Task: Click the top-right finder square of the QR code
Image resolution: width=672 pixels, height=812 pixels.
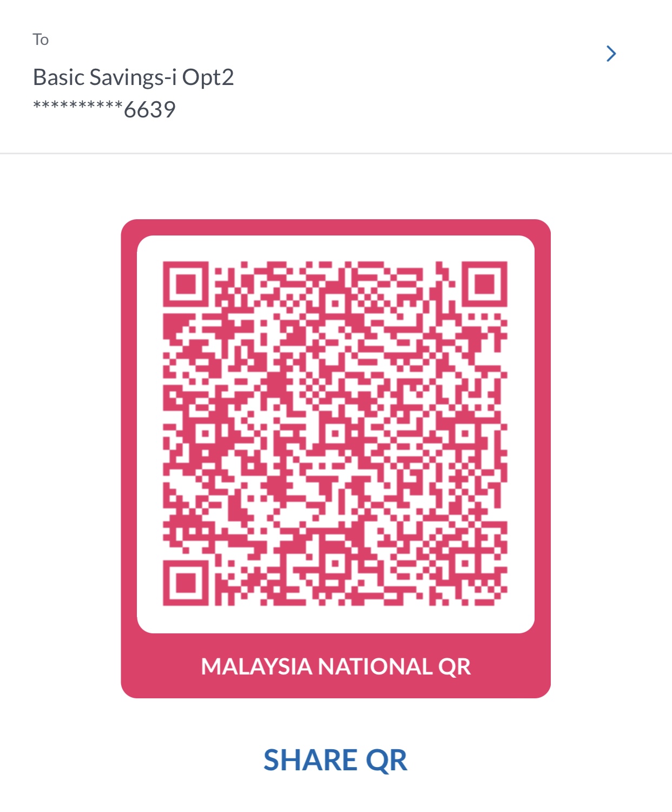Action: click(x=485, y=284)
